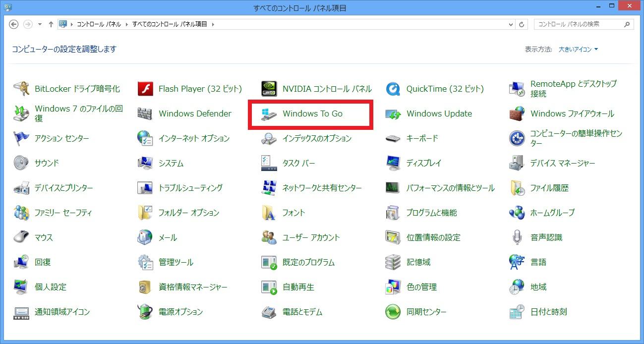
Task: Click the パフォーマンスの情報とツール icon
Action: tap(393, 188)
